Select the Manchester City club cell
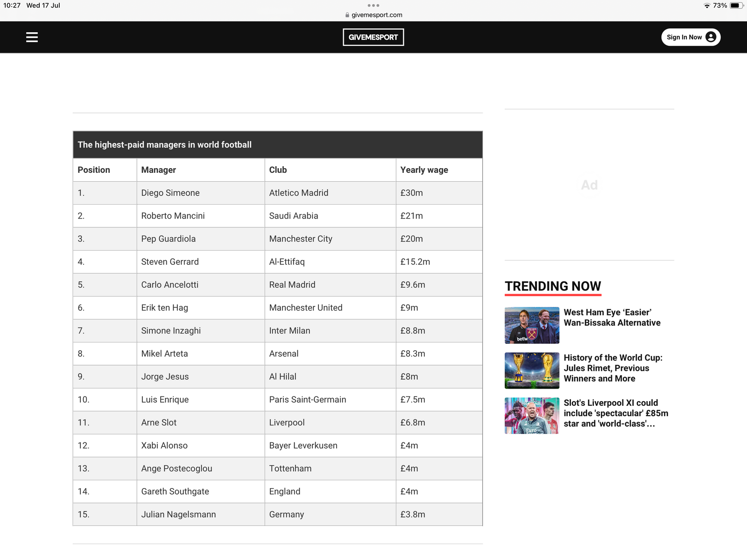The image size is (747, 560). 301,239
